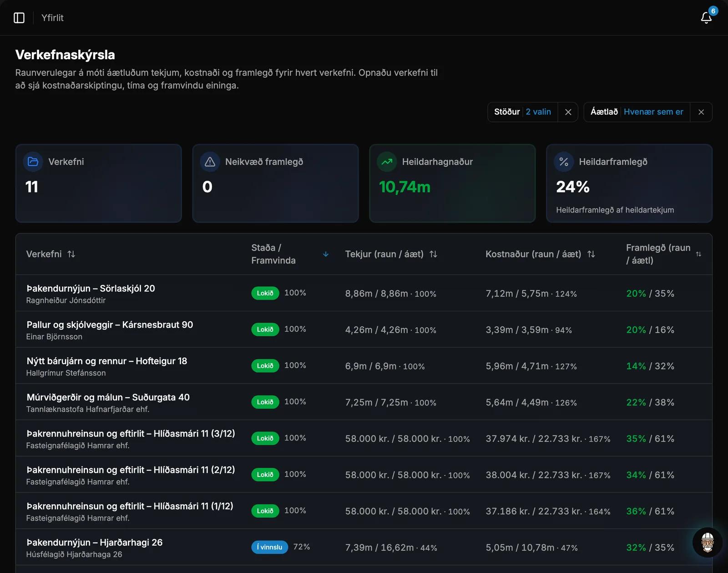Image resolution: width=728 pixels, height=573 pixels.
Task: Click the 72% progress value
Action: pos(302,547)
